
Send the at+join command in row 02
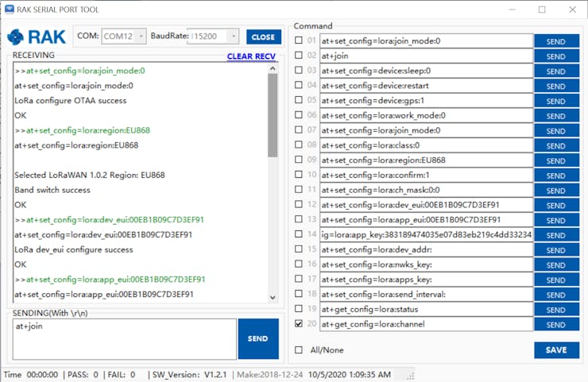556,56
